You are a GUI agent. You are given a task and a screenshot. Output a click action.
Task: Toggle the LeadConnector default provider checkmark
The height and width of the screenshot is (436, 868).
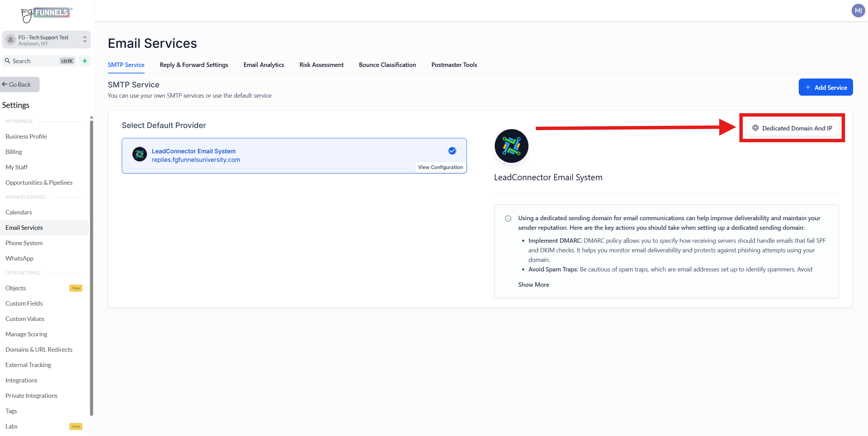tap(452, 151)
